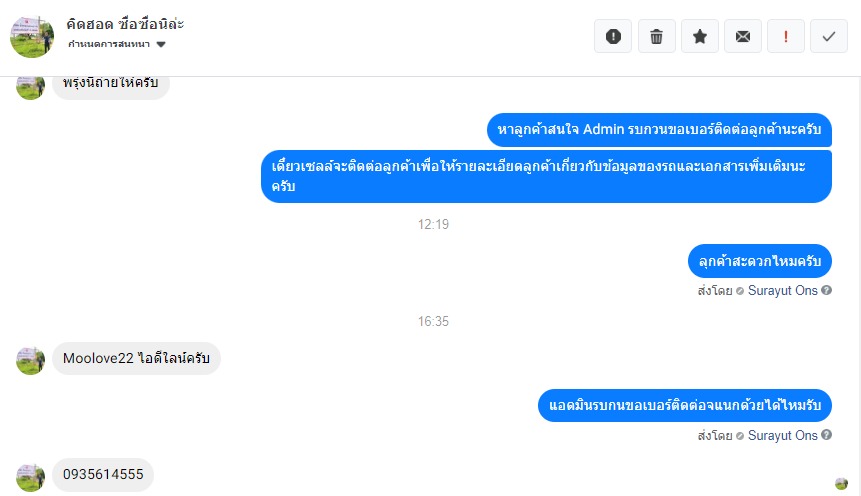Star this conversation as follow-up

click(x=700, y=36)
